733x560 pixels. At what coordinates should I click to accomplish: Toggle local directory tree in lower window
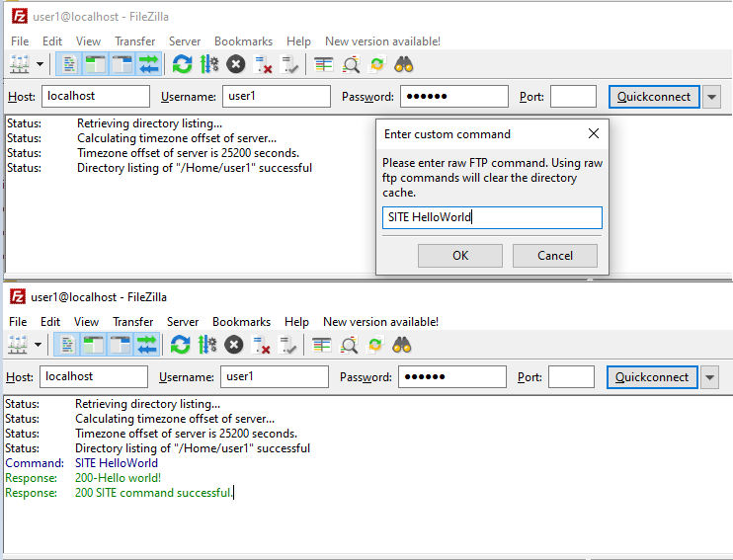(94, 345)
